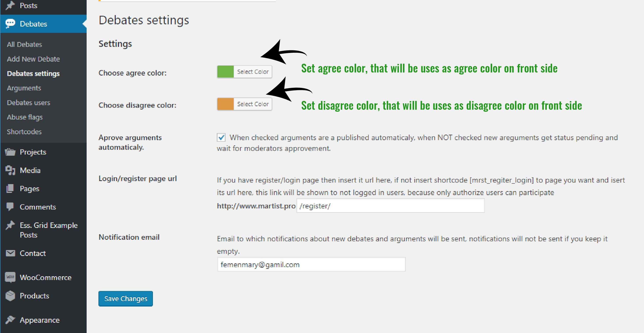The width and height of the screenshot is (644, 333).
Task: Click the Products box icon
Action: (10, 296)
